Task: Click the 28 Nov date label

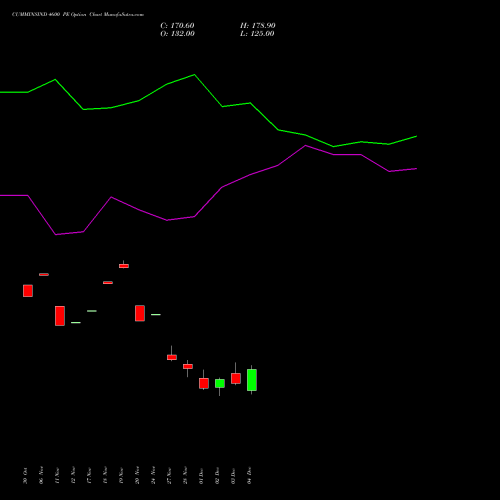Action: coord(185,475)
